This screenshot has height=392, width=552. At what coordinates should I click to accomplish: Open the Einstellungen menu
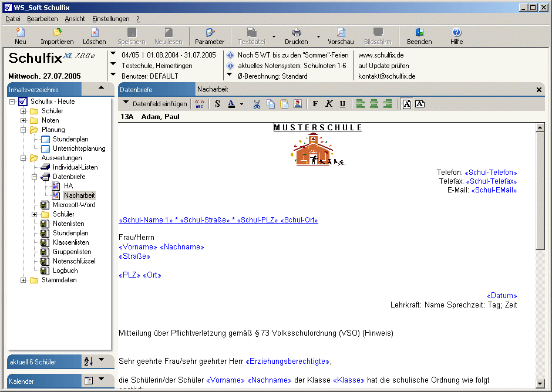pos(111,19)
